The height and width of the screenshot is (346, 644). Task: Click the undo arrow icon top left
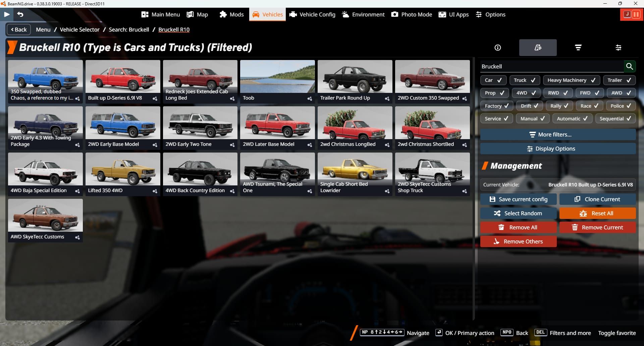click(x=20, y=14)
